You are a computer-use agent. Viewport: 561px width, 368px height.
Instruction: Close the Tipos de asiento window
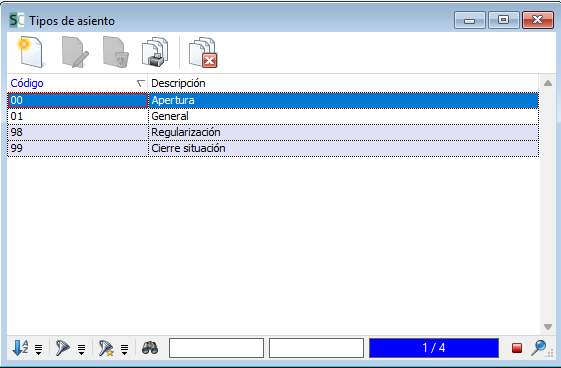click(537, 20)
